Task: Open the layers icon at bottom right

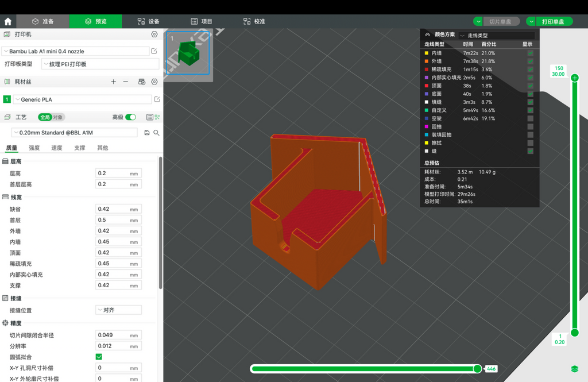Action: click(574, 369)
